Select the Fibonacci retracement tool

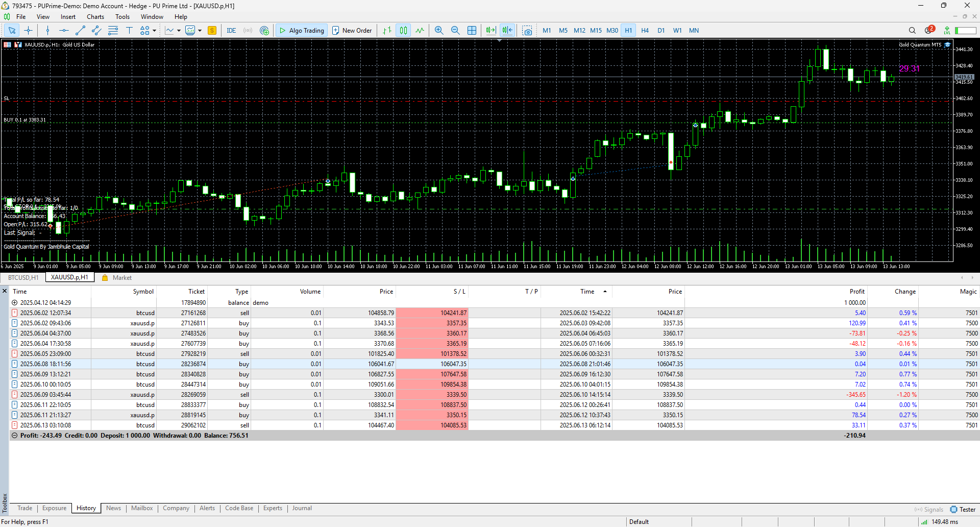113,31
